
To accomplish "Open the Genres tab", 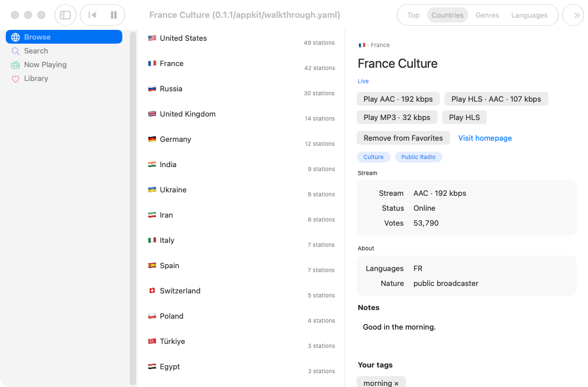I will click(487, 16).
